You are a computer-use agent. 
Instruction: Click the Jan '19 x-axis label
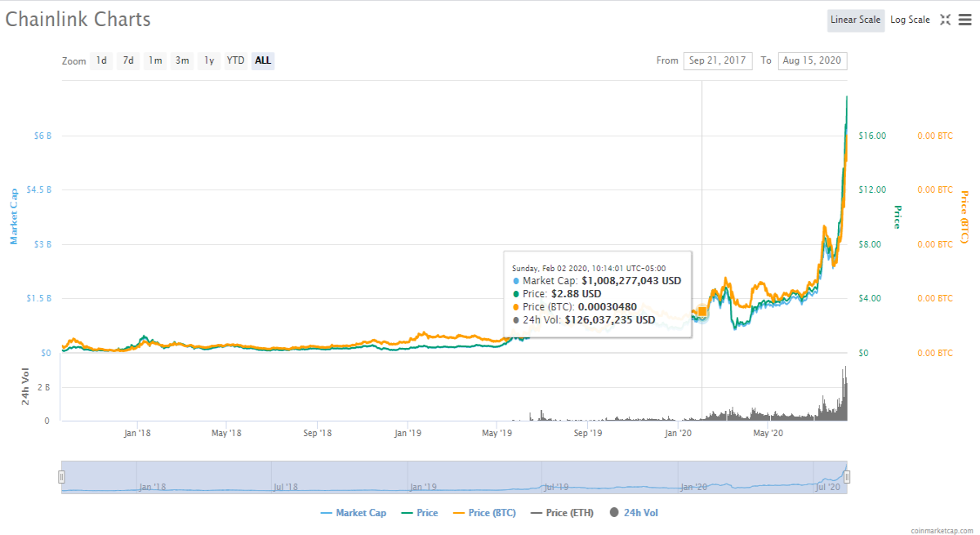click(x=408, y=433)
